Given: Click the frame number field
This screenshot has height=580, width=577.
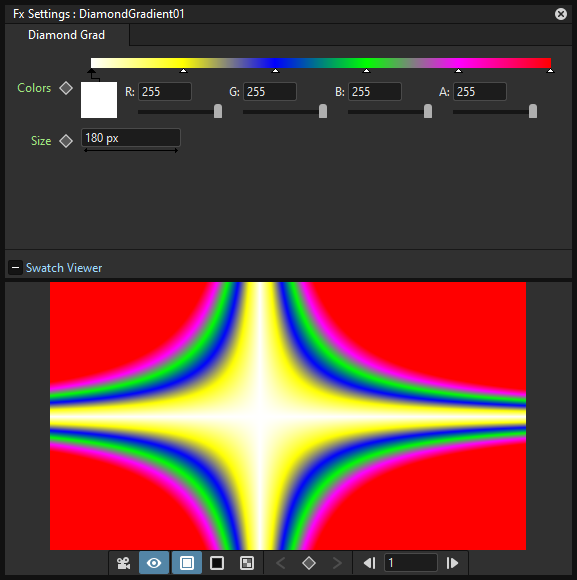Looking at the screenshot, I should click(x=411, y=563).
